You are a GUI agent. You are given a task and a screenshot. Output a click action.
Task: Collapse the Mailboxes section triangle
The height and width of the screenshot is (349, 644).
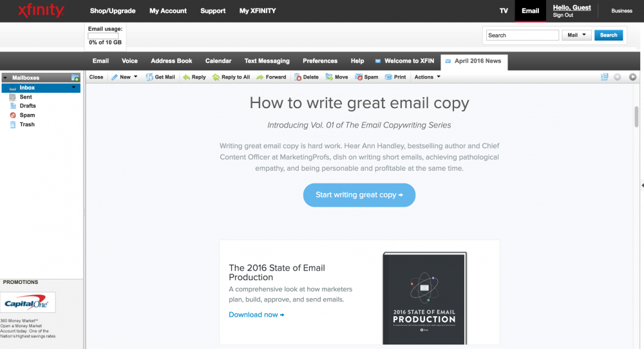point(5,78)
